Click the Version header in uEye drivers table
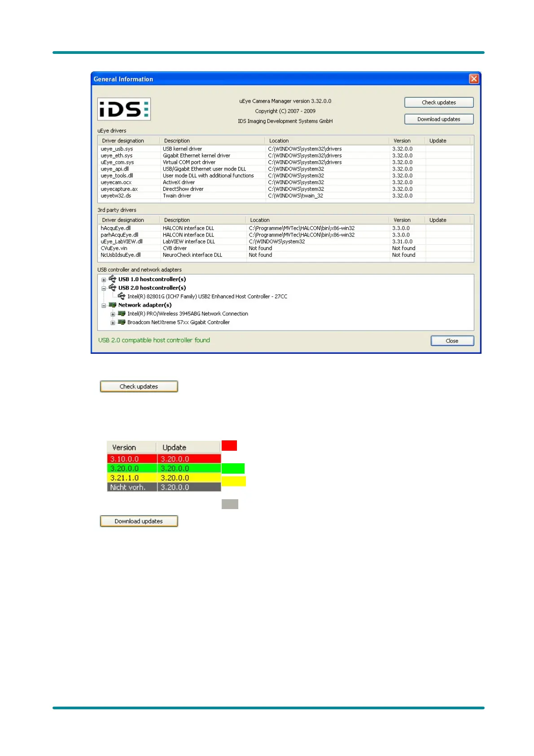The height and width of the screenshot is (756, 534). [407, 141]
